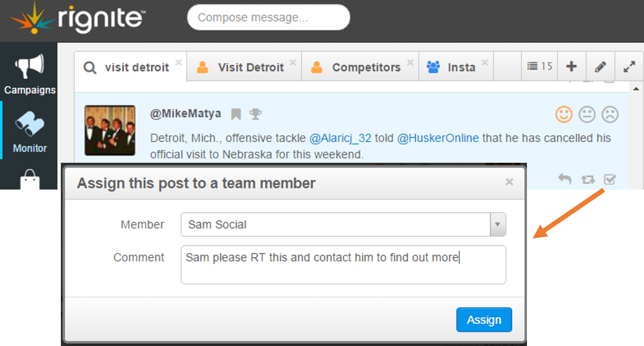Screen dimensions: 644x346
Task: Open the Monitor binoculars icon
Action: 29,124
